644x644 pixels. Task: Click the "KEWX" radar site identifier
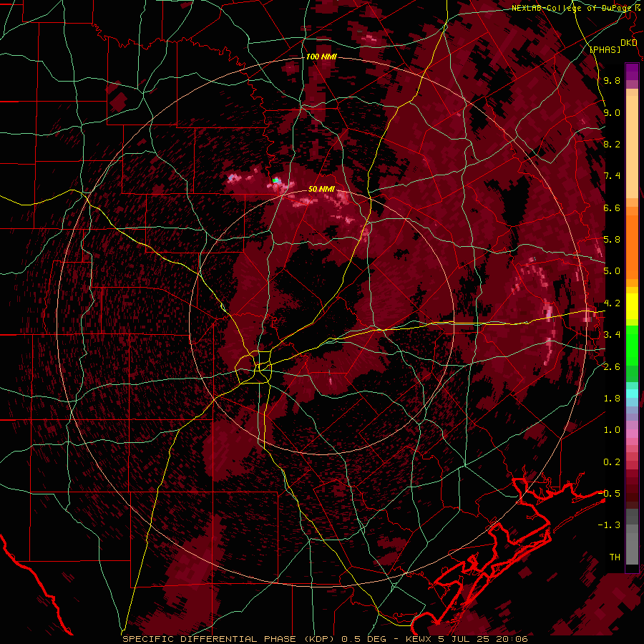[420, 639]
